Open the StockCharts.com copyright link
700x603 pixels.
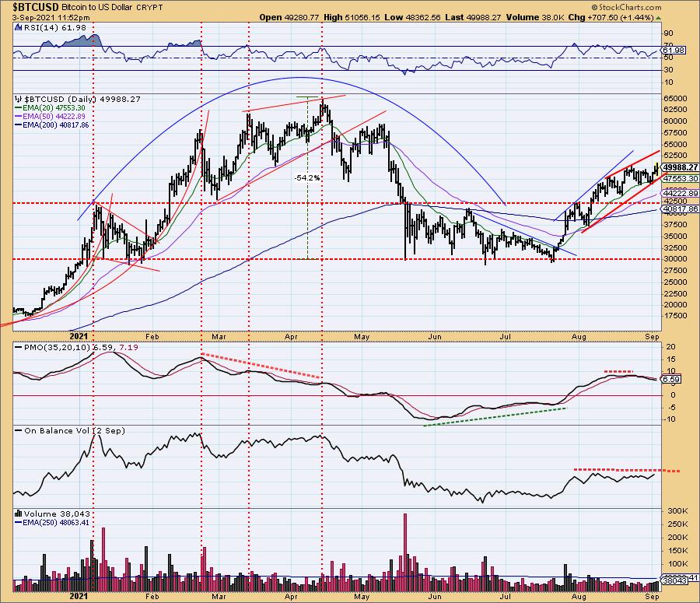pos(627,7)
